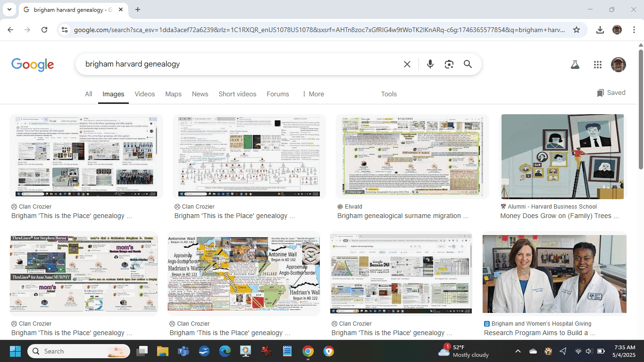The image size is (644, 362).
Task: Switch to the All results tab
Action: coord(88,94)
